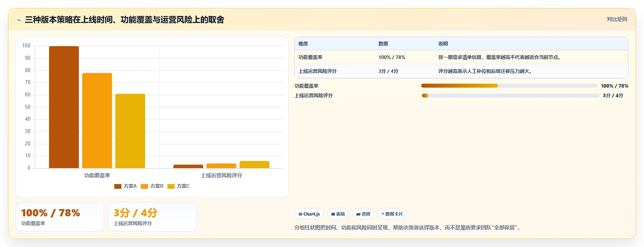Click the title icon before 三种版本策略
This screenshot has width=644, height=247.
click(19, 20)
